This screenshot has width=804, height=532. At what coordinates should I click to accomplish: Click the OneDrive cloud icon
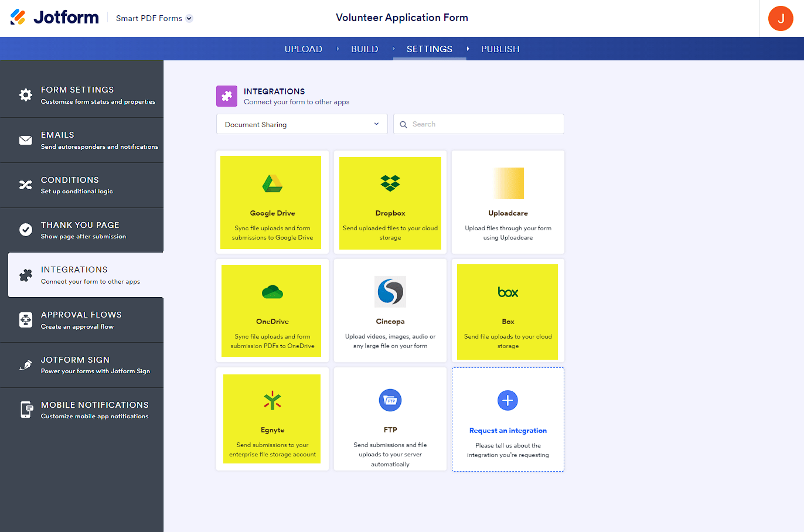(x=272, y=292)
